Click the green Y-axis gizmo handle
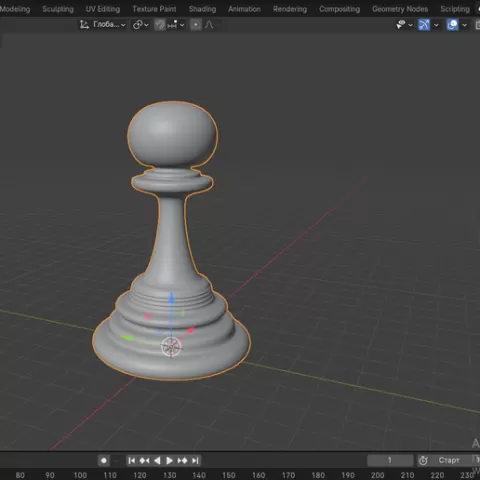480x480 pixels. point(127,338)
